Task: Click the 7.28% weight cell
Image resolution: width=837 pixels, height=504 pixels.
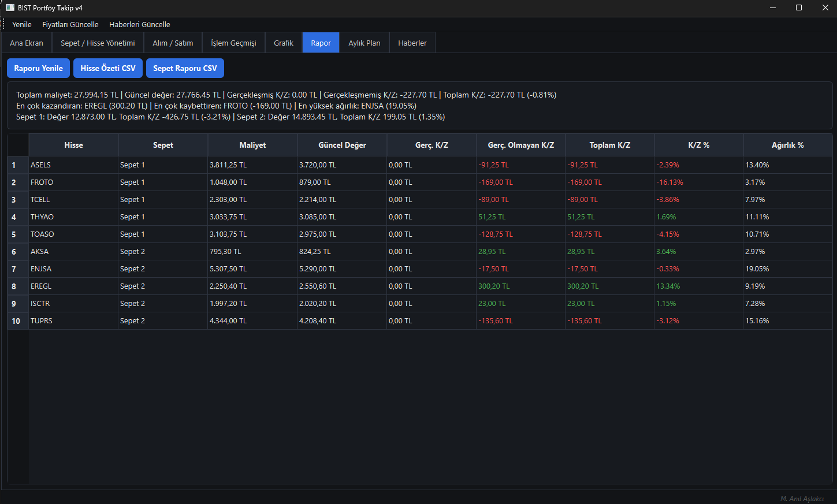Action: coord(788,303)
